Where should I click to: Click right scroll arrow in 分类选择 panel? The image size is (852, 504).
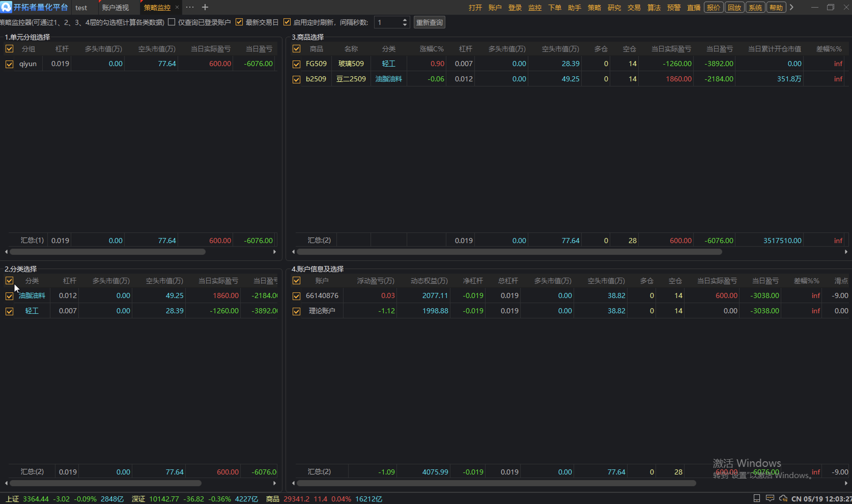tap(275, 483)
